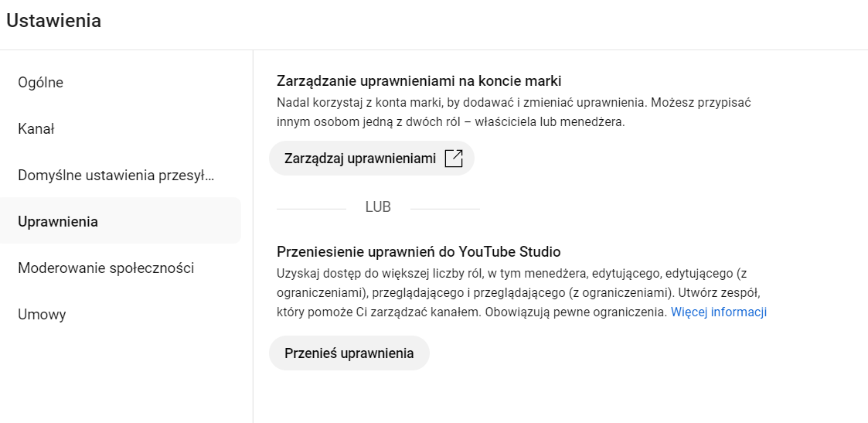The image size is (868, 423).
Task: Click the Ustawienia dialog title
Action: click(53, 20)
